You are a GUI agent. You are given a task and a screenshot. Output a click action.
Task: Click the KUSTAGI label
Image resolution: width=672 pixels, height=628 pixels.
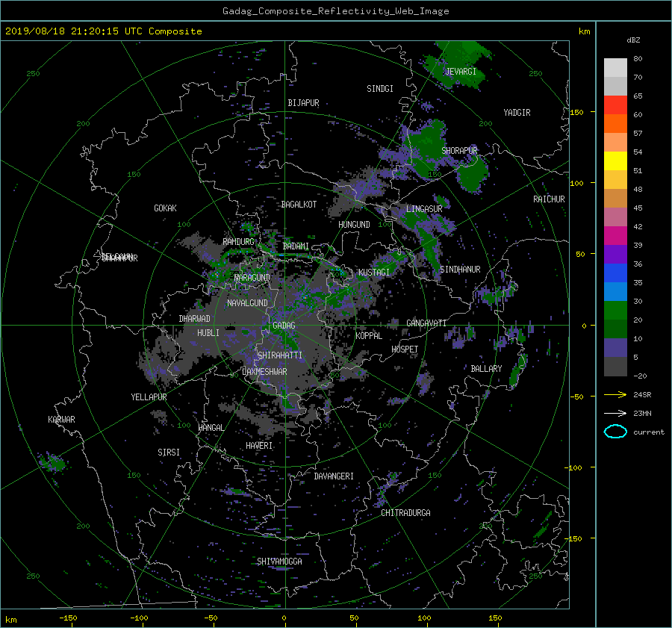tap(374, 273)
